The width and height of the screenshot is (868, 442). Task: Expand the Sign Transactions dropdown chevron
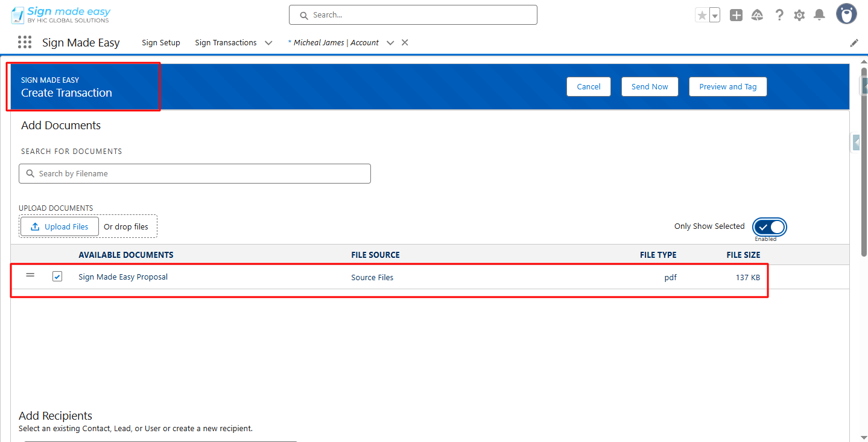pos(268,43)
